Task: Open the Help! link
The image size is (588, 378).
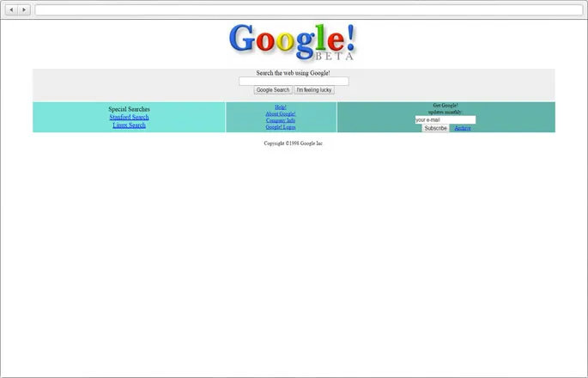Action: point(281,107)
